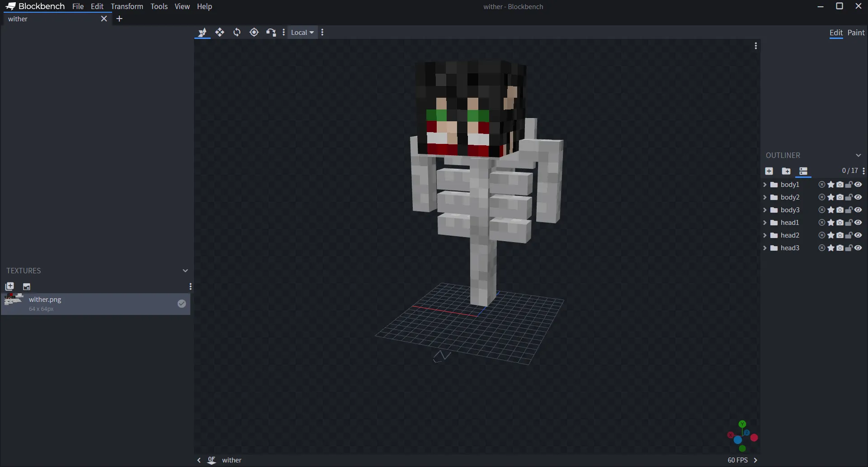Image resolution: width=868 pixels, height=467 pixels.
Task: Open the Local transform space dropdown
Action: [x=302, y=32]
